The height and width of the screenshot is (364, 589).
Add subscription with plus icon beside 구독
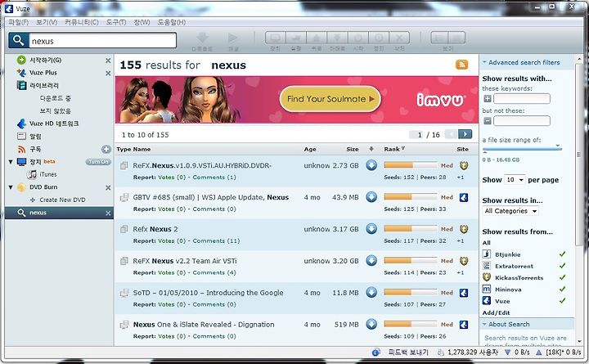pyautogui.click(x=106, y=149)
